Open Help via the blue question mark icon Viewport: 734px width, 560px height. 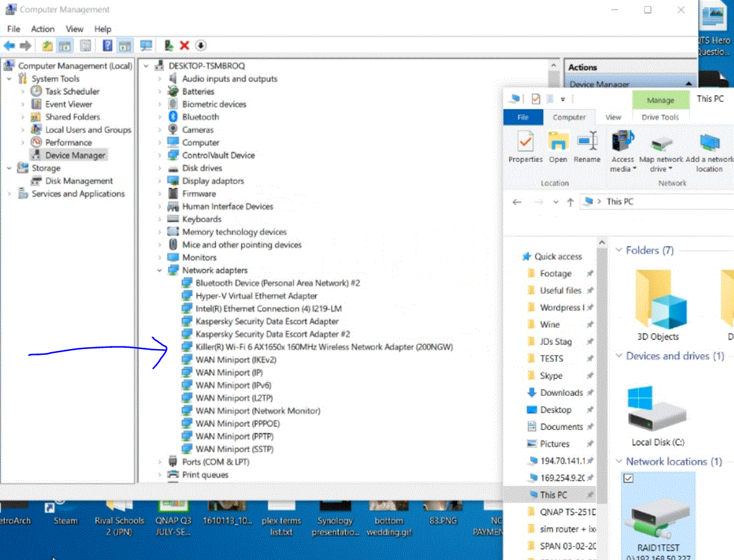pyautogui.click(x=108, y=46)
